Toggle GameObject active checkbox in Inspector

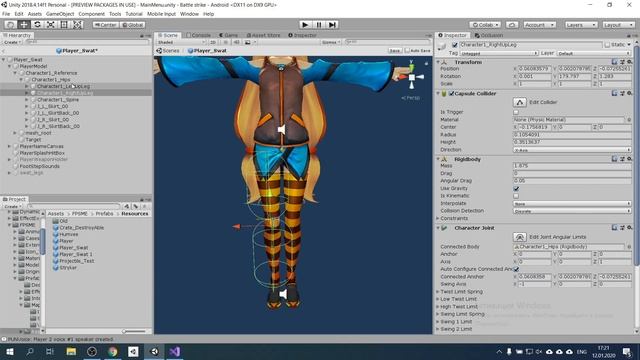pos(455,45)
